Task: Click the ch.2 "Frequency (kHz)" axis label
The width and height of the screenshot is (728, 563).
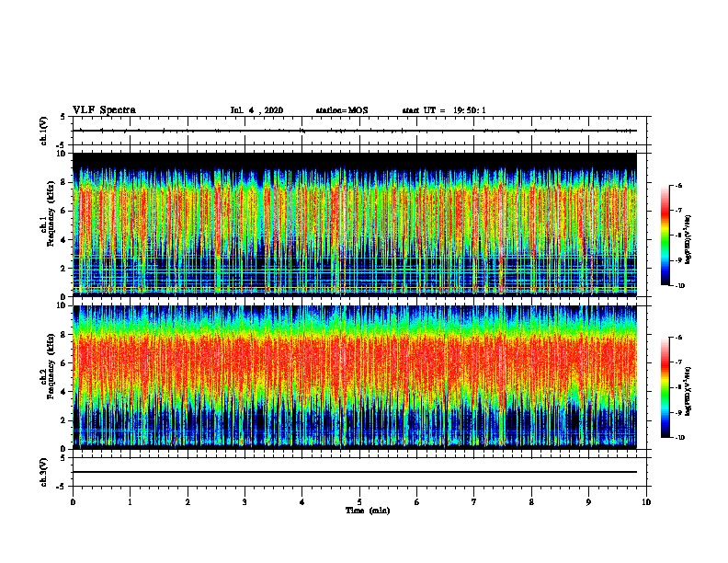Action: pos(51,366)
